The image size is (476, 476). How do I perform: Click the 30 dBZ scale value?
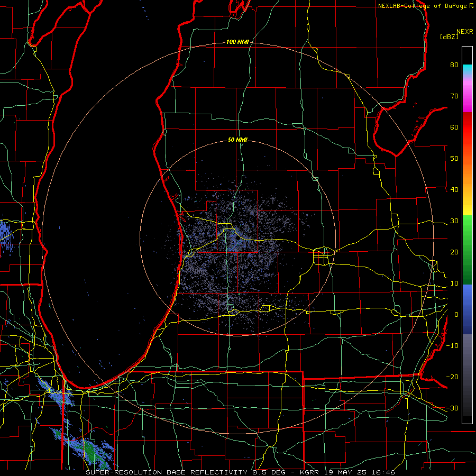[x=454, y=221]
